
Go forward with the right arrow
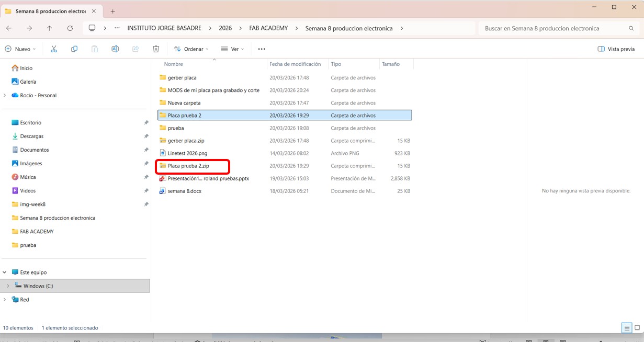[29, 28]
